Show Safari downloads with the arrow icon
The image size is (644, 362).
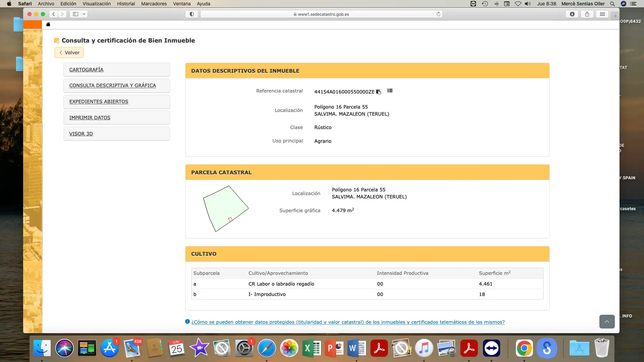click(x=572, y=14)
